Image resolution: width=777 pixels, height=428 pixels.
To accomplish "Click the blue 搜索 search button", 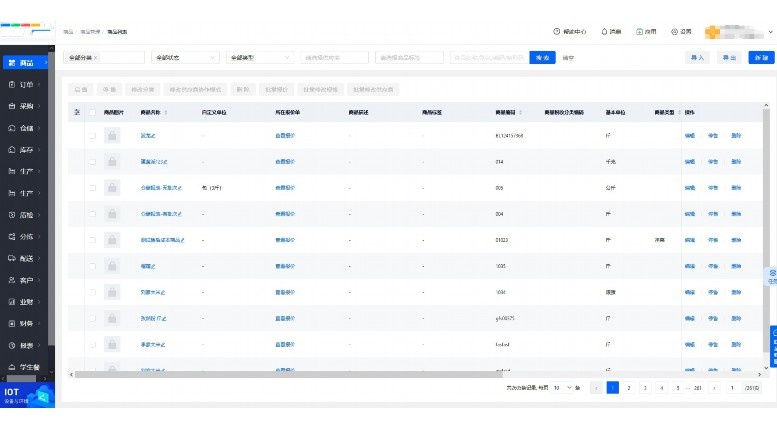I will click(x=542, y=57).
